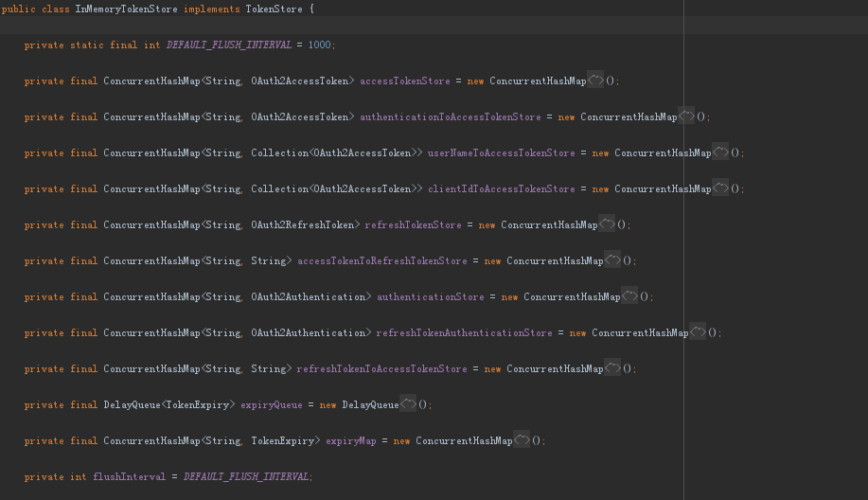The width and height of the screenshot is (868, 500).
Task: Expand folded diamond on expiryMap line
Action: pyautogui.click(x=522, y=440)
